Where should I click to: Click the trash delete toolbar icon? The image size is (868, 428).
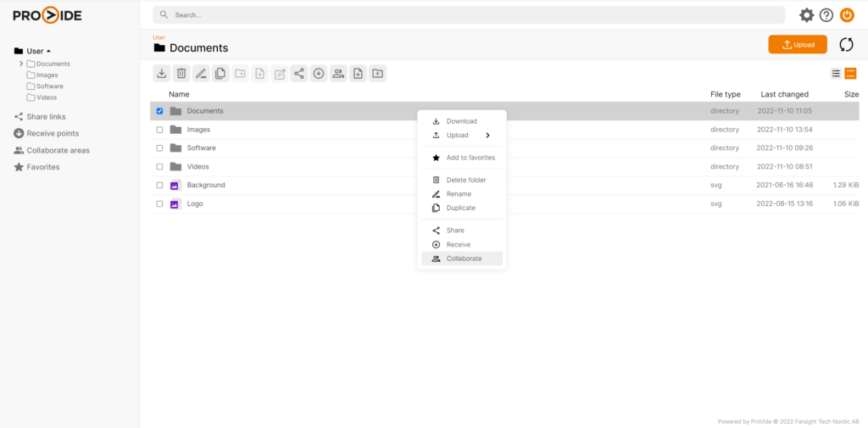click(181, 73)
